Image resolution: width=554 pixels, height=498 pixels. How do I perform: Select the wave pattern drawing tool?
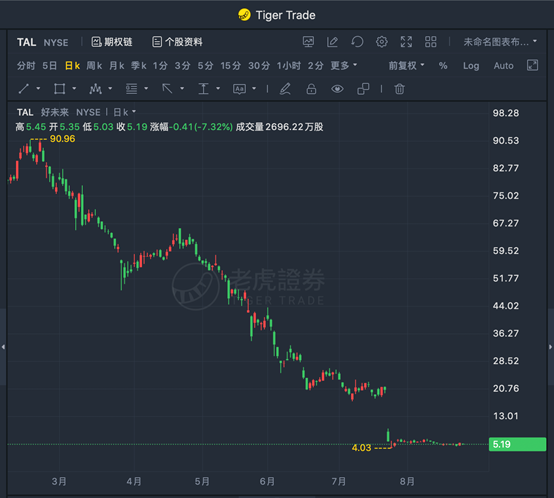(x=95, y=89)
